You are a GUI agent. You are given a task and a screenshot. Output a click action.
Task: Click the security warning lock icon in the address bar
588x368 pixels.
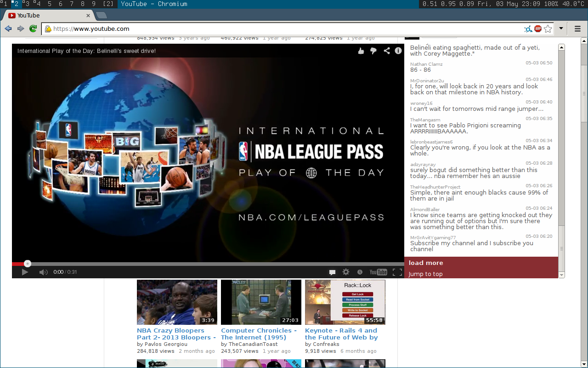pyautogui.click(x=48, y=29)
